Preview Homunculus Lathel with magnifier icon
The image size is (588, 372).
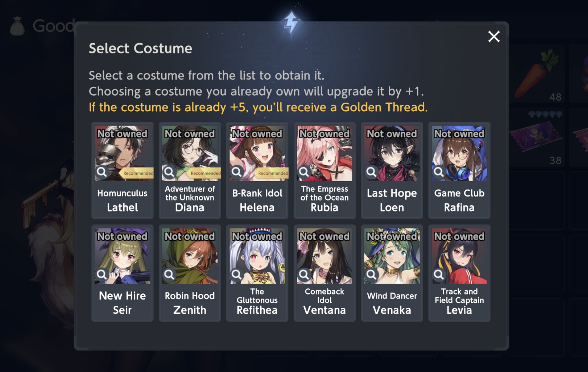click(x=102, y=172)
